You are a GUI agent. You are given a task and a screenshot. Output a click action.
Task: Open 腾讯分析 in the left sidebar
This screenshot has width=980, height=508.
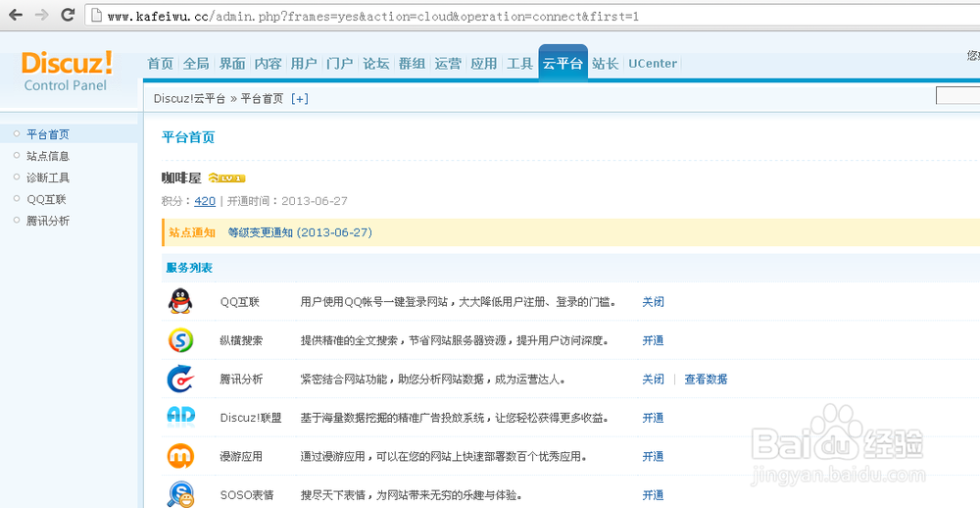pos(48,221)
